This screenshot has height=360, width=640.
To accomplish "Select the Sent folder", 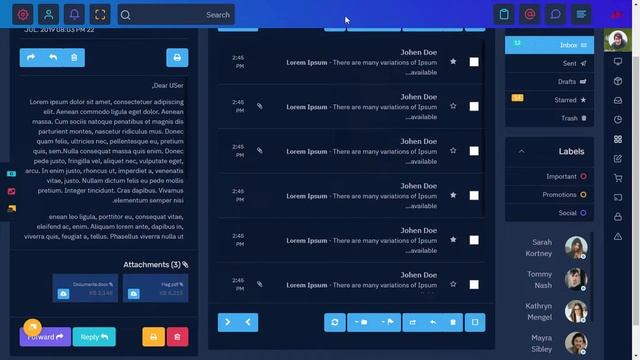I will coord(549,63).
